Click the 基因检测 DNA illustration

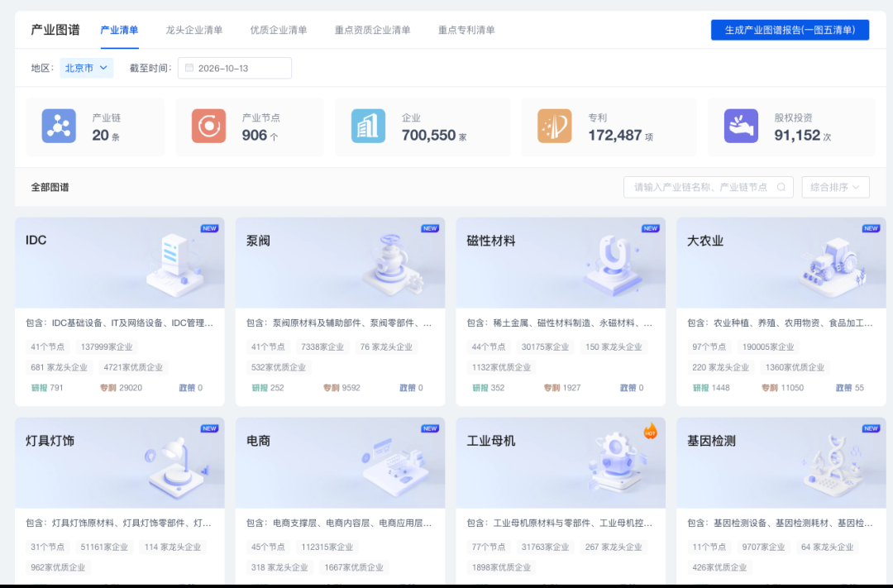click(x=833, y=466)
